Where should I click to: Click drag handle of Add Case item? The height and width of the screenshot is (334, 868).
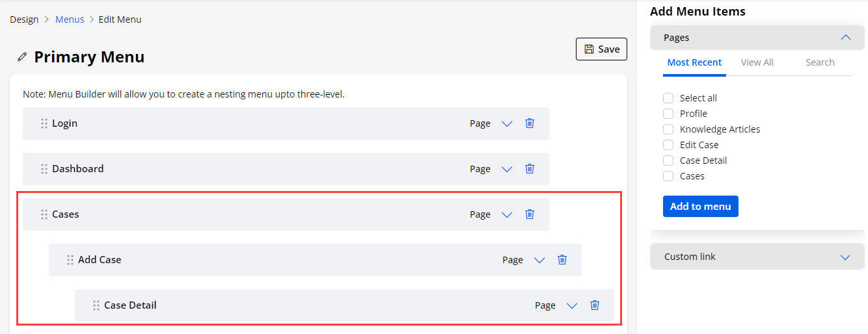70,260
